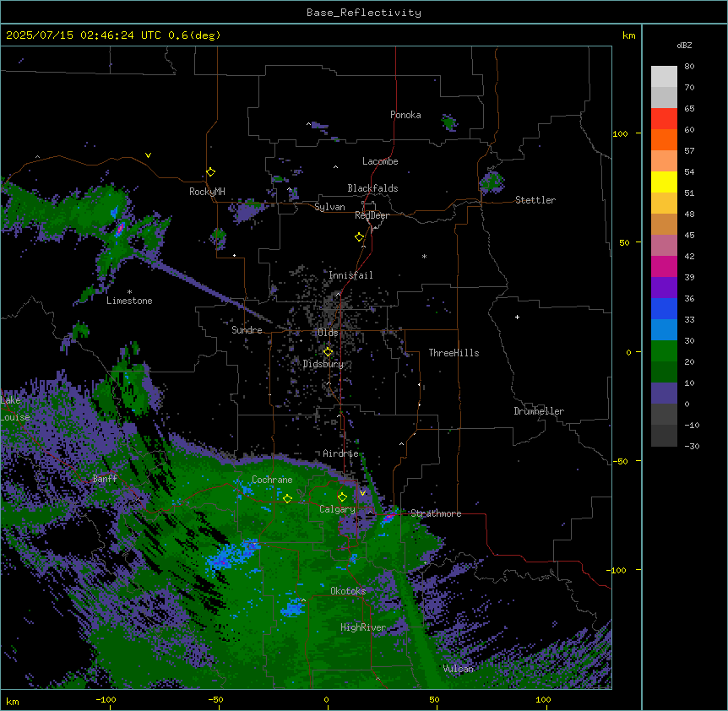728x711 pixels.
Task: Click the Lacombe city label
Action: point(380,161)
